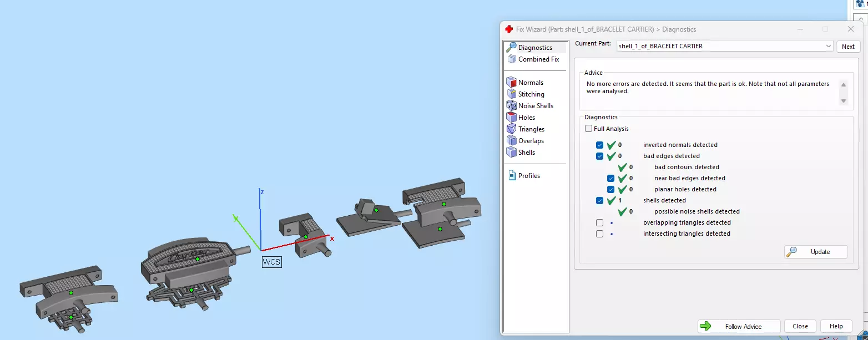Image resolution: width=868 pixels, height=340 pixels.
Task: Open the Diagnostics page in sidebar
Action: (x=529, y=48)
